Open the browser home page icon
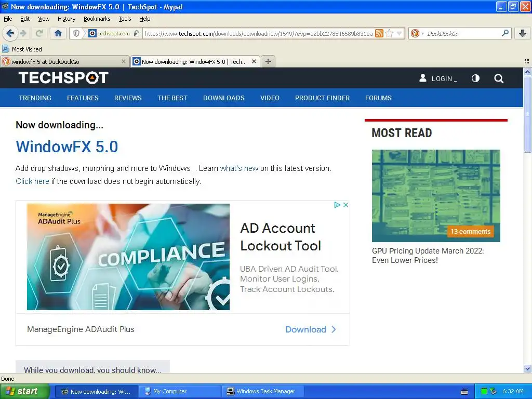Screen dimensions: 532x399 [x=58, y=33]
